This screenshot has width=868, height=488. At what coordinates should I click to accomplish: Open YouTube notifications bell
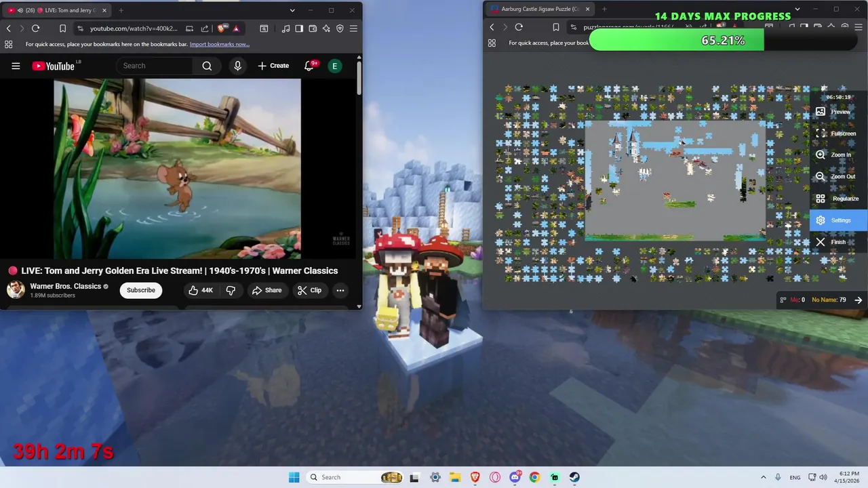point(309,66)
